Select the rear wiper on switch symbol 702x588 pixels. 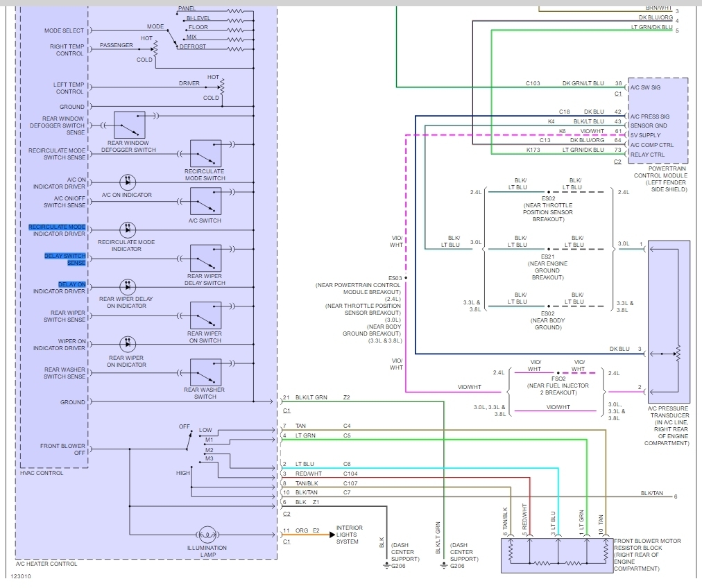click(205, 315)
